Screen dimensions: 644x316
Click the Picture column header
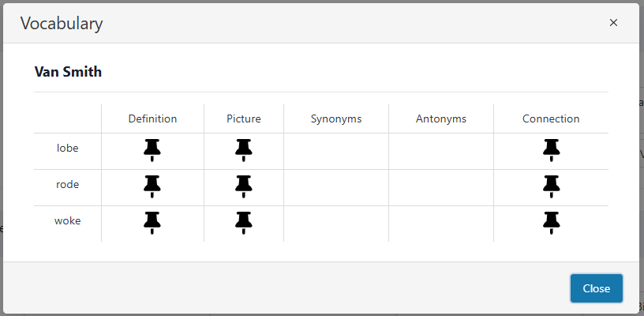243,118
